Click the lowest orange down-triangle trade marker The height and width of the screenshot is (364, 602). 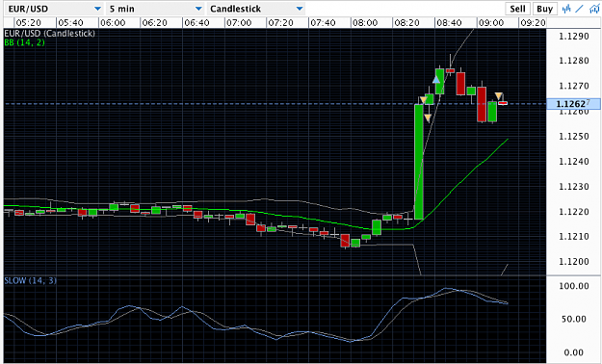428,117
